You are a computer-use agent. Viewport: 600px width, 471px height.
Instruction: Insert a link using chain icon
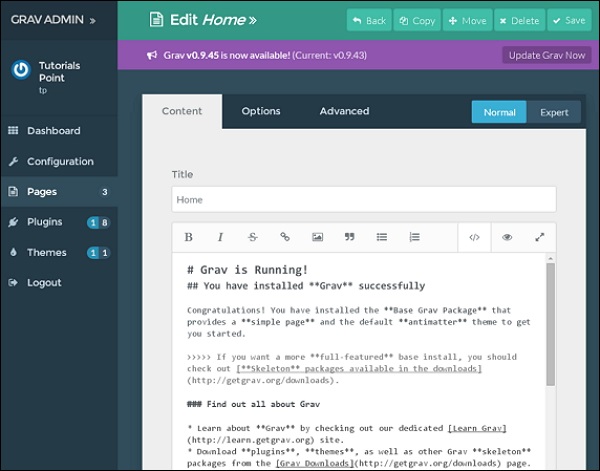[285, 237]
